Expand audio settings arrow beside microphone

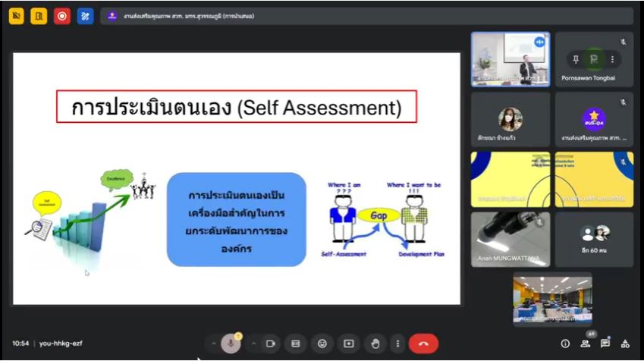pos(214,344)
